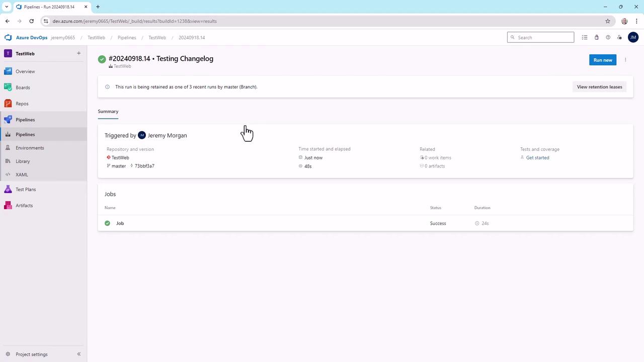This screenshot has height=362, width=644.
Task: Click the master branch link
Action: [x=119, y=166]
